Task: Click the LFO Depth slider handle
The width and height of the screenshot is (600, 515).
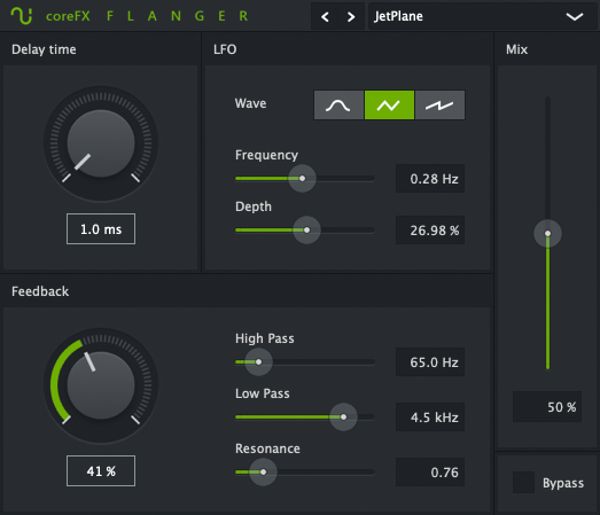Action: pyautogui.click(x=306, y=230)
